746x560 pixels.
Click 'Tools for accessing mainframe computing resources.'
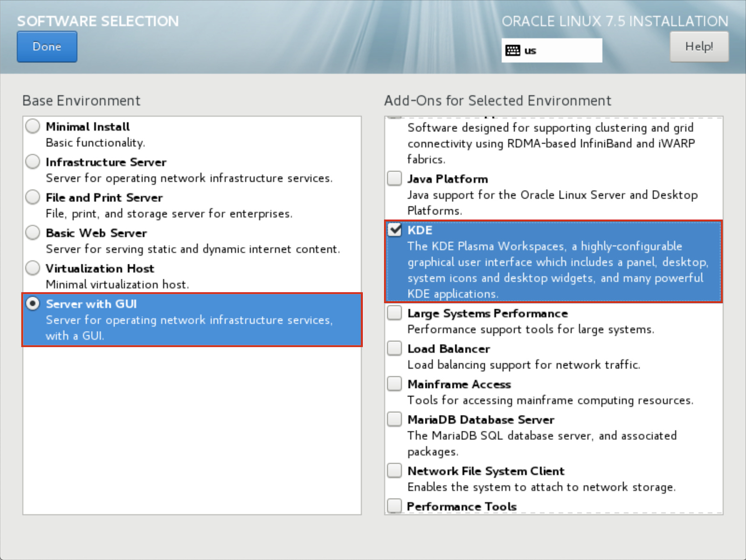click(550, 400)
